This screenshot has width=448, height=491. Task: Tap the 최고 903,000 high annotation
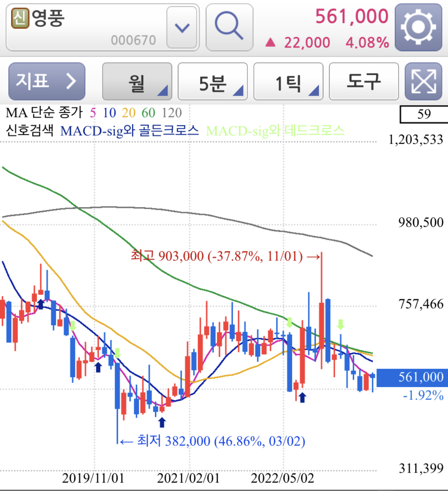click(225, 256)
